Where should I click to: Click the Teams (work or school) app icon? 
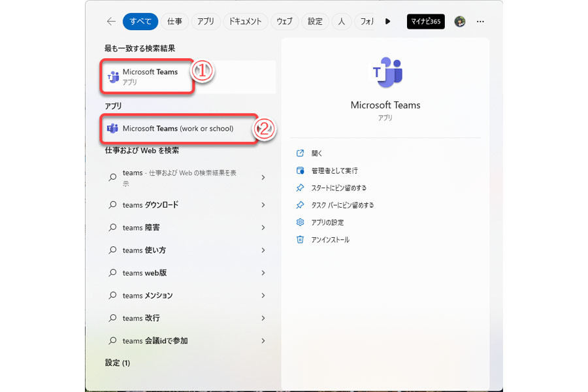112,128
